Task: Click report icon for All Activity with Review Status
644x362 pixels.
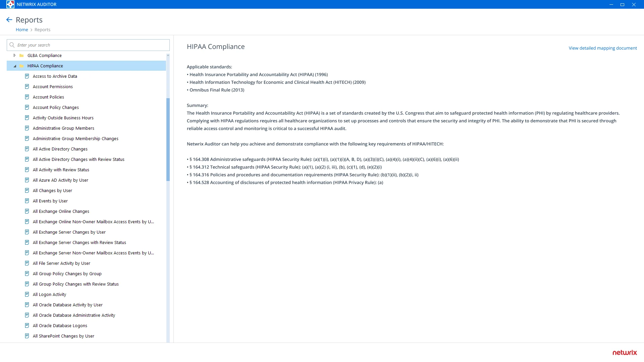Action: (27, 170)
